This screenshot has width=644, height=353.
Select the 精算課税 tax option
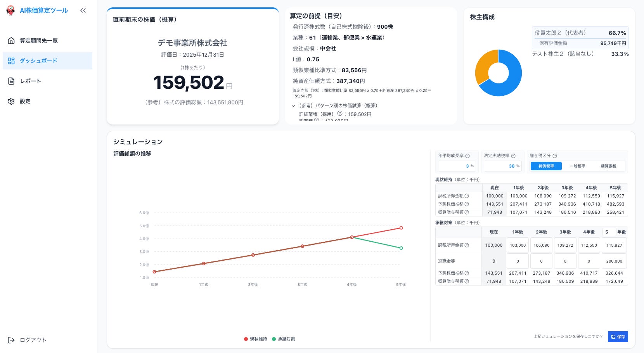608,166
